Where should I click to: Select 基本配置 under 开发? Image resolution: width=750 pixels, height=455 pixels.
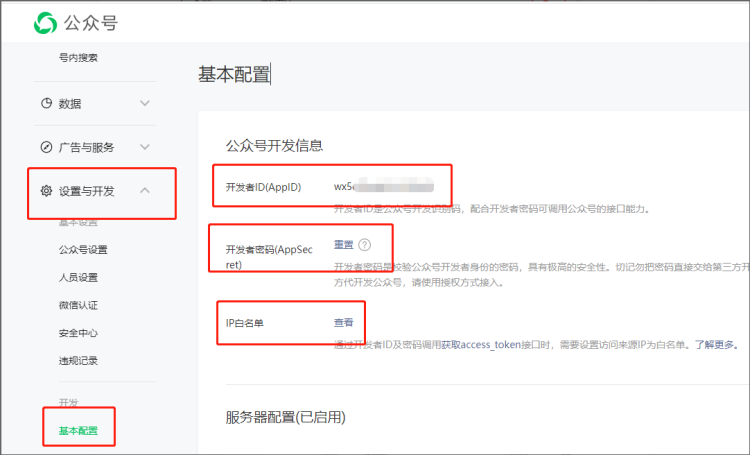tap(78, 430)
